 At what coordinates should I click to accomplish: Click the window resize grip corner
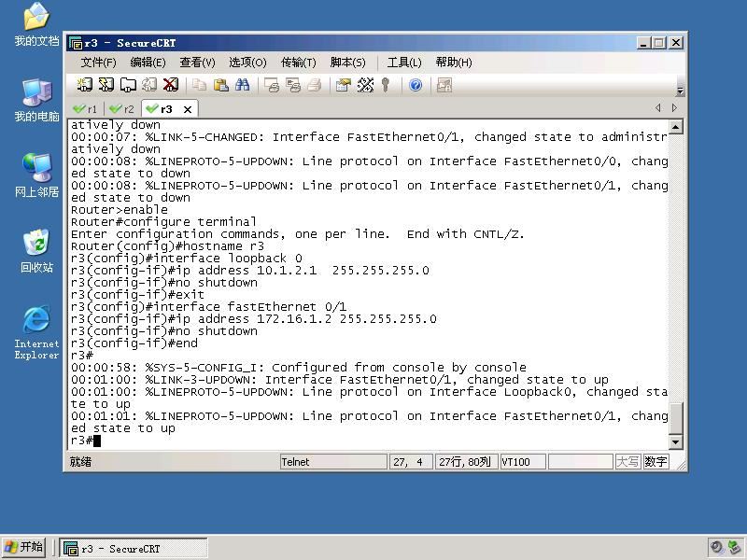click(x=681, y=465)
